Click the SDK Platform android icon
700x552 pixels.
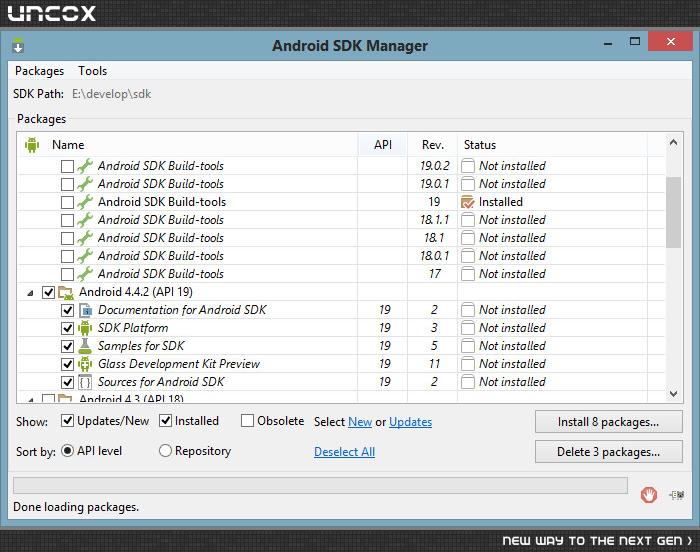pyautogui.click(x=85, y=328)
